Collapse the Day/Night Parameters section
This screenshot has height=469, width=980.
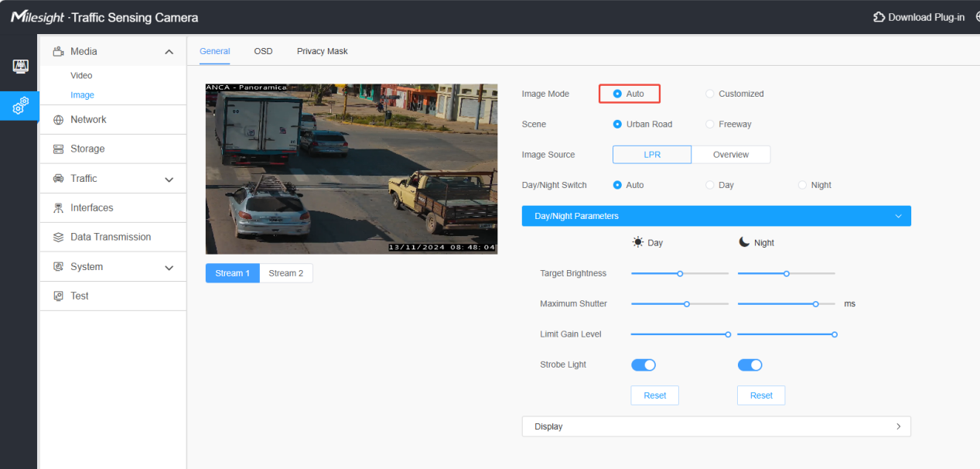pyautogui.click(x=898, y=216)
